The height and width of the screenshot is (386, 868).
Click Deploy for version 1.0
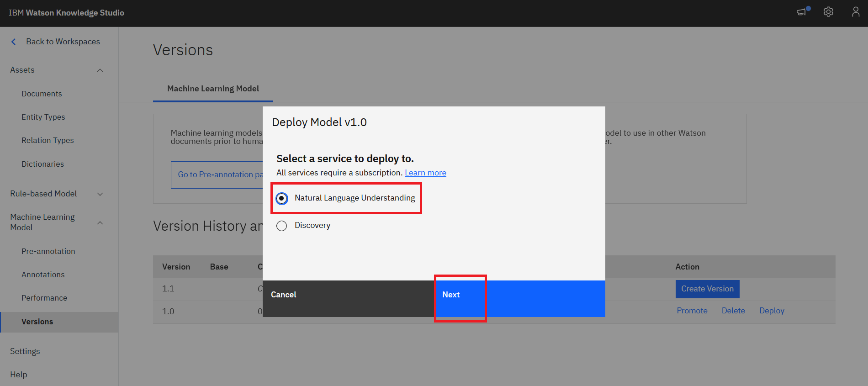(772, 311)
